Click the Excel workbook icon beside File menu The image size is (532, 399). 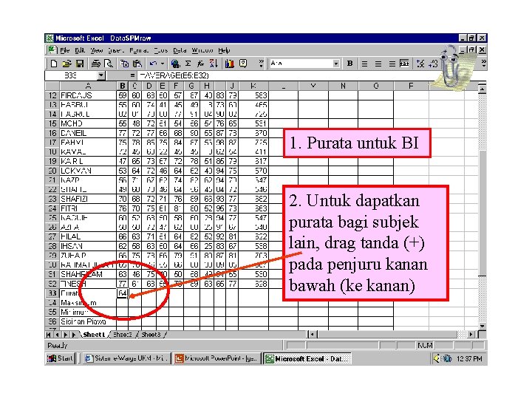click(52, 50)
